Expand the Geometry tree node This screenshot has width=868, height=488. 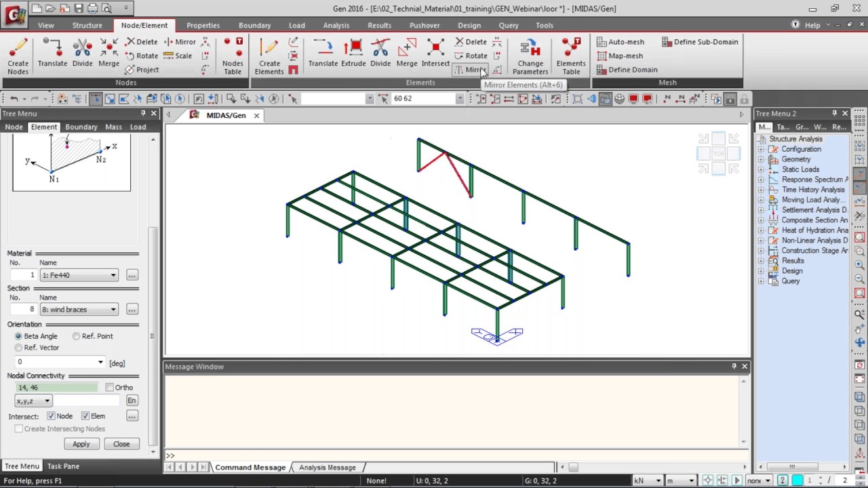tap(761, 159)
